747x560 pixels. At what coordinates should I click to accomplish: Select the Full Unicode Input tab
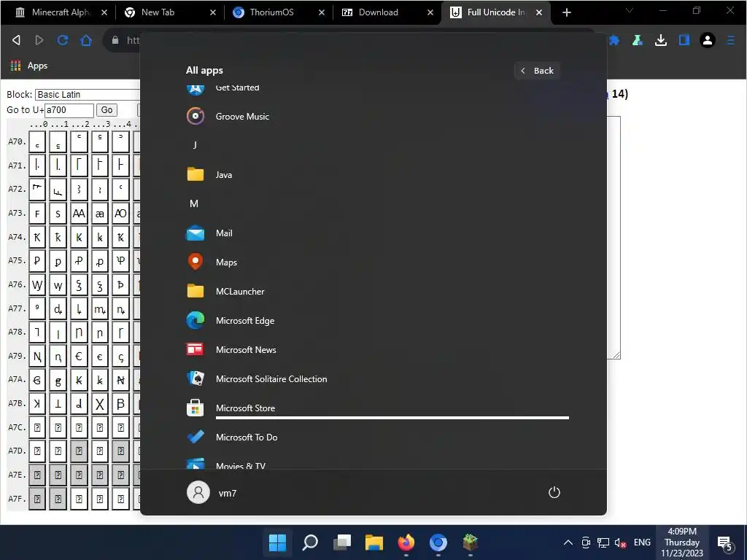495,12
